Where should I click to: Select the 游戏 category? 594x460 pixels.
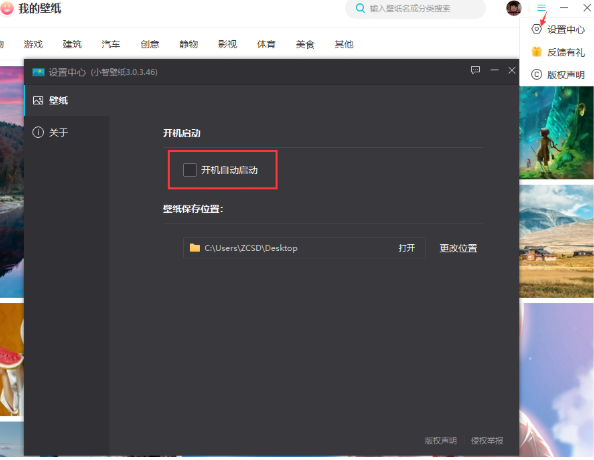(33, 44)
